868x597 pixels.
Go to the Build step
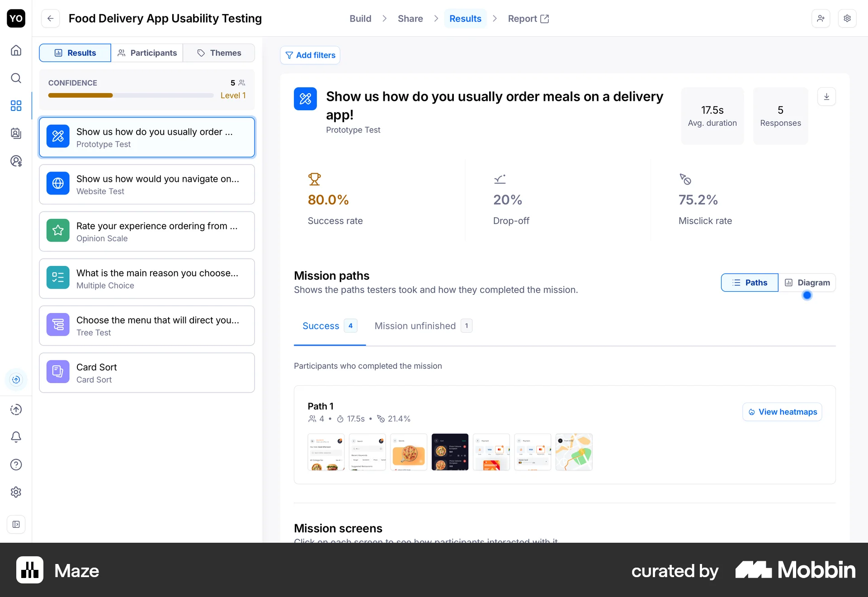click(x=360, y=19)
